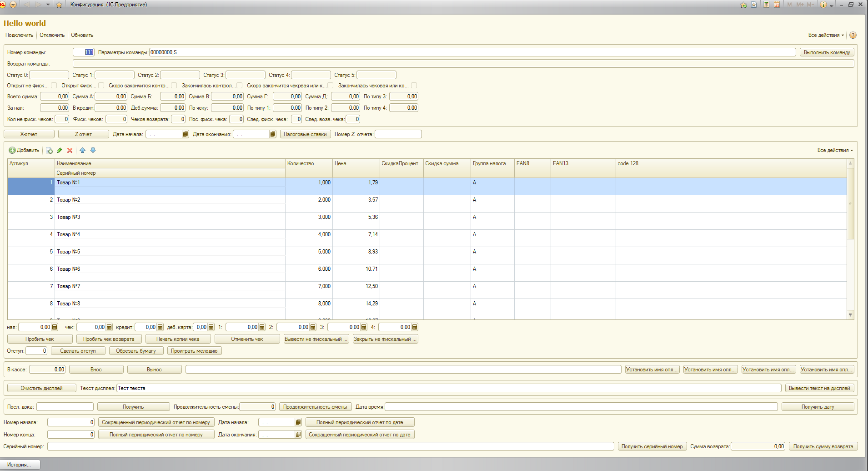Image resolution: width=868 pixels, height=471 pixels.
Task: Click Вывести текст на дисплей button
Action: tap(819, 388)
